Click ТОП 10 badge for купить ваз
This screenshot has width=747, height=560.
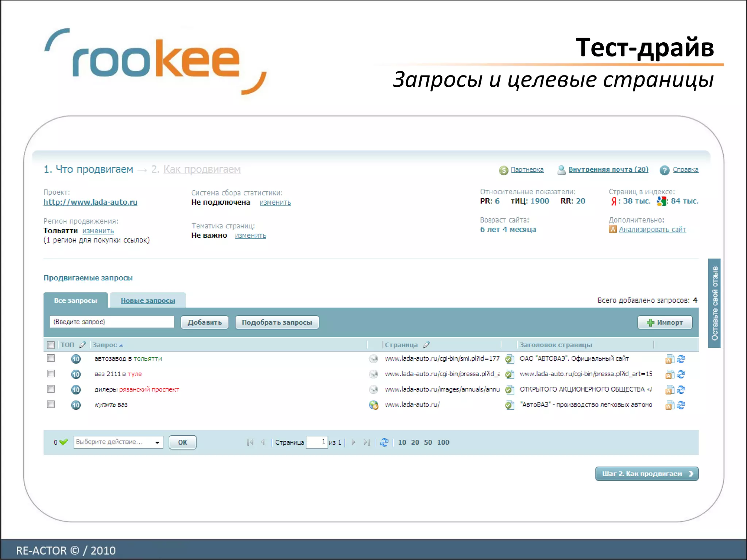[x=76, y=405]
